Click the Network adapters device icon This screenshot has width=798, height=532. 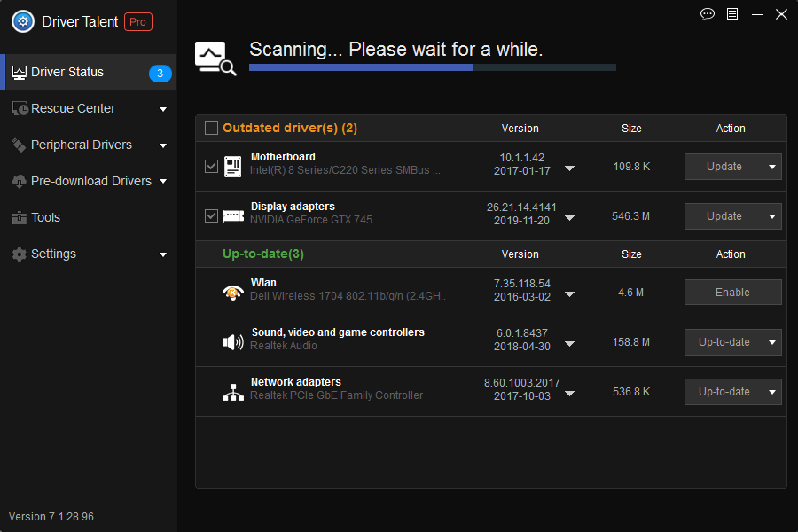232,391
